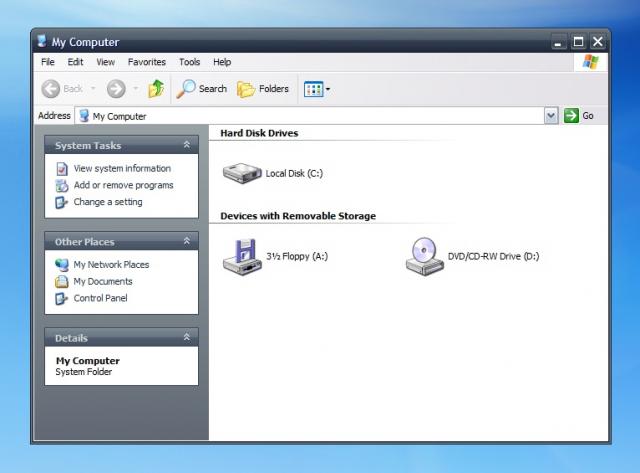Open the View menu
640x473 pixels.
click(105, 62)
